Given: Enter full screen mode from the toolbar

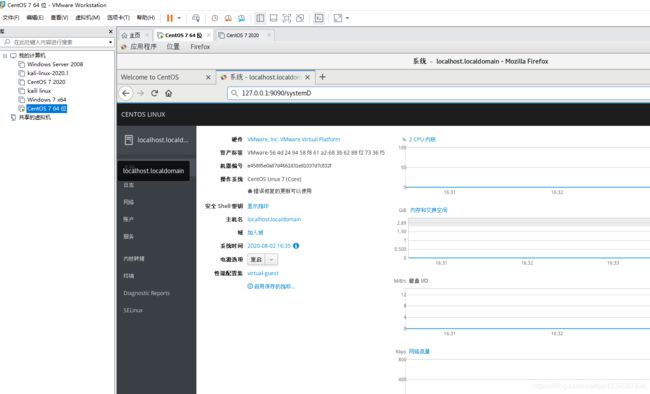Looking at the screenshot, I should pyautogui.click(x=286, y=18).
